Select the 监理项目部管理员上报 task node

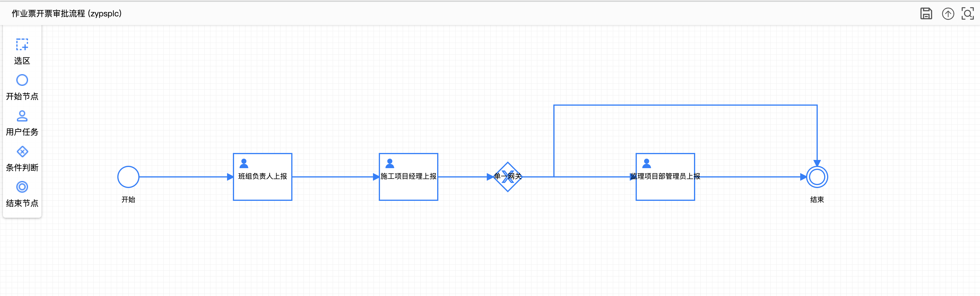click(665, 177)
